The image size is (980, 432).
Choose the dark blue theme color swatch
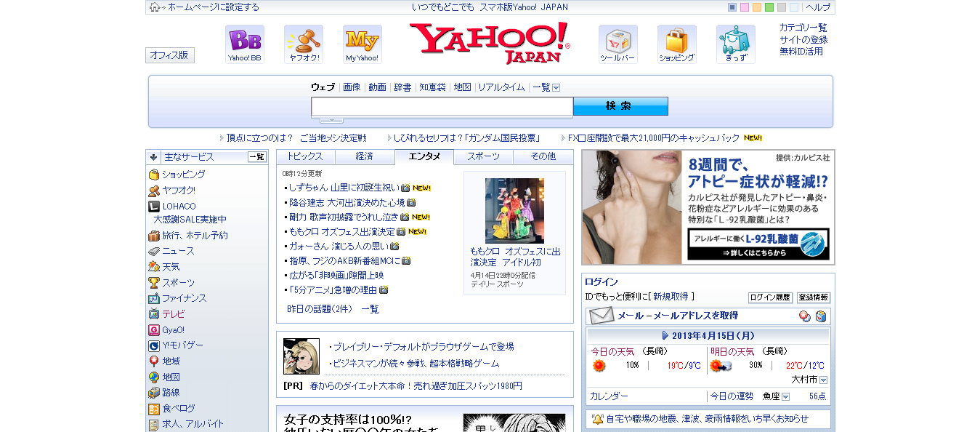click(732, 7)
